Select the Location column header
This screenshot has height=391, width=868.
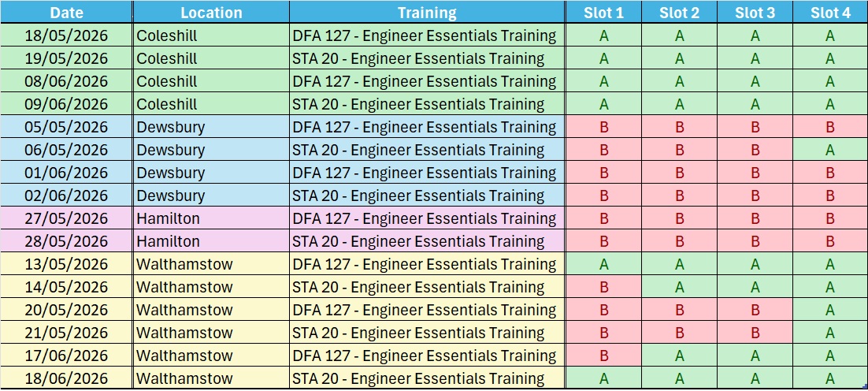click(x=211, y=13)
